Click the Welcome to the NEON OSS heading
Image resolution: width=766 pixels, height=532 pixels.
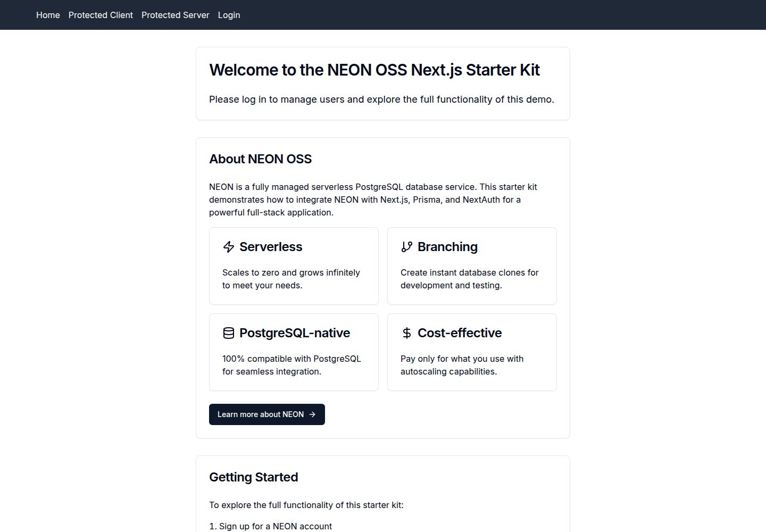374,70
